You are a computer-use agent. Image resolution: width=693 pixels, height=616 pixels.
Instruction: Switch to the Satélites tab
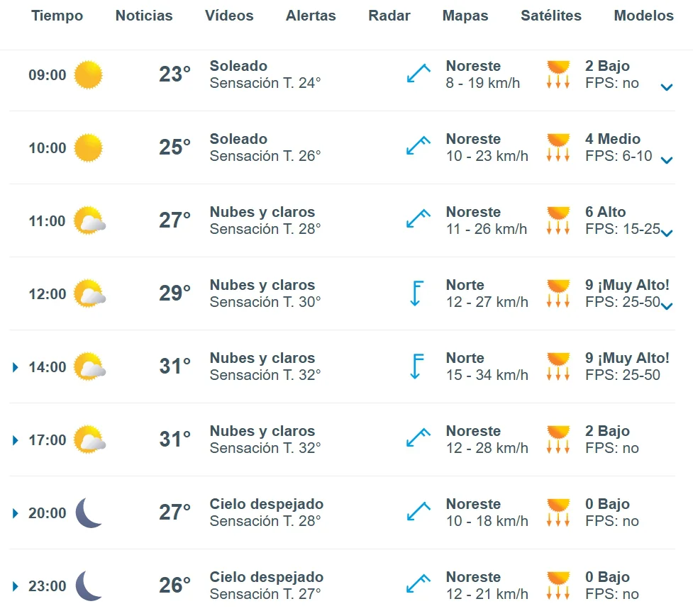[551, 16]
